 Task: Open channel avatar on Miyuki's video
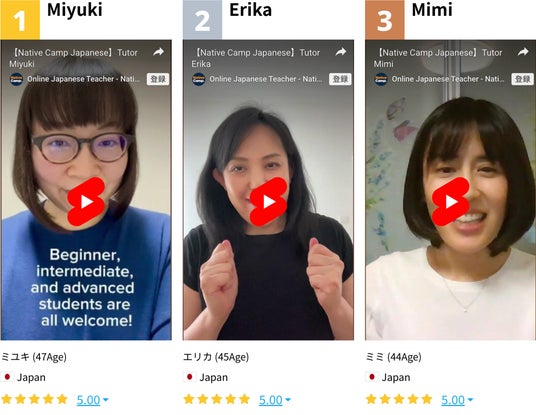[x=16, y=79]
